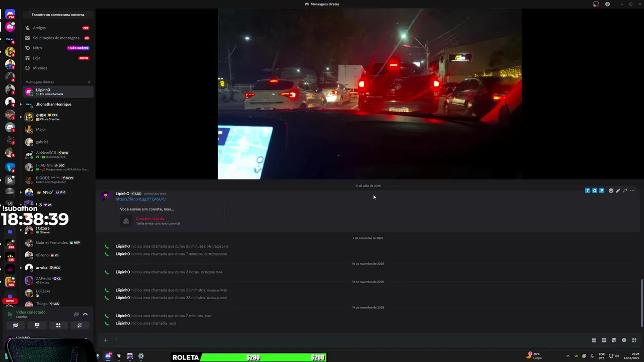The height and width of the screenshot is (362, 644).
Task: Open the Liipinh0 direct message
Action: coord(58,92)
